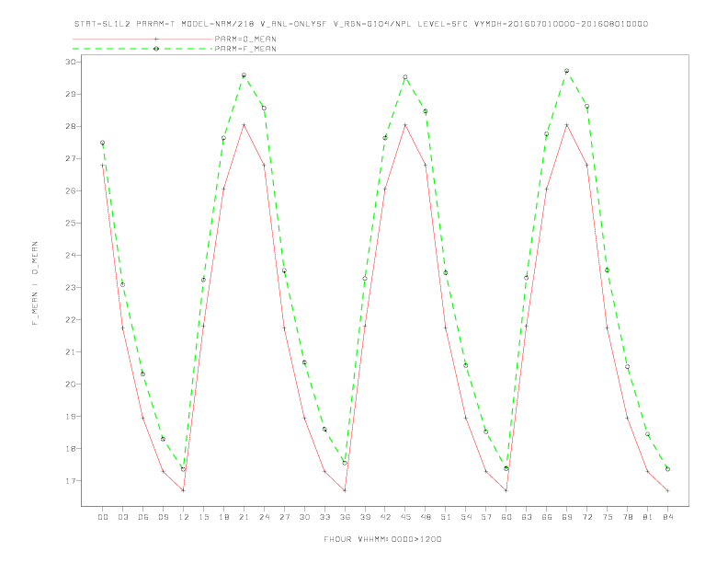Click the x-axis tick label 51
This screenshot has height=563, width=728.
[446, 517]
